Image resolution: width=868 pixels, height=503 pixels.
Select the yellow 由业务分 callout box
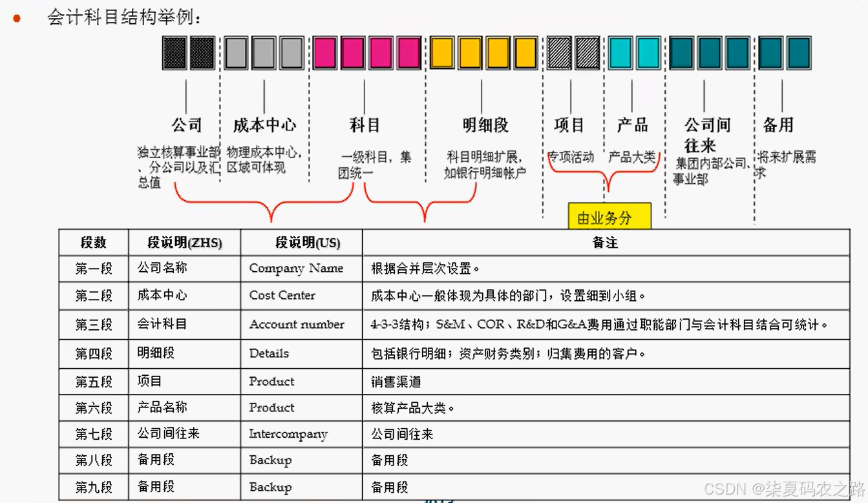pos(609,218)
